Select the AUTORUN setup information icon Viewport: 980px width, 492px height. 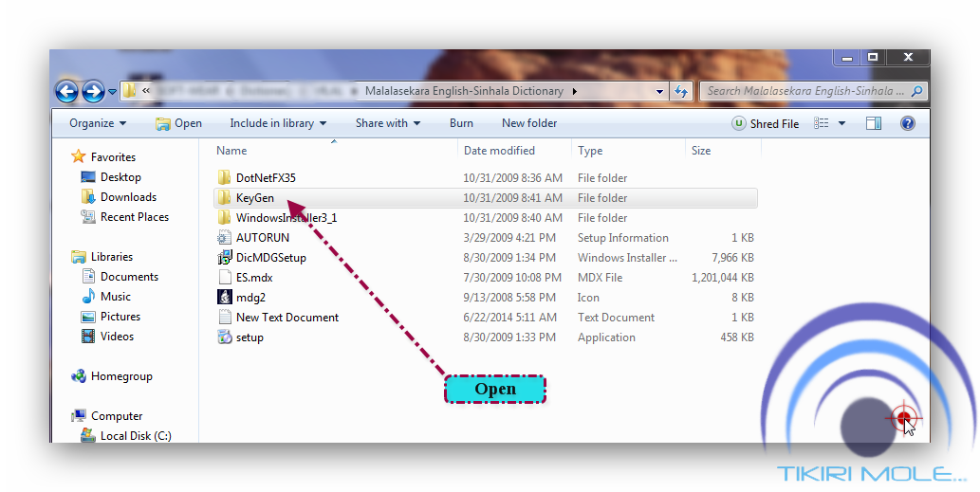(x=225, y=237)
